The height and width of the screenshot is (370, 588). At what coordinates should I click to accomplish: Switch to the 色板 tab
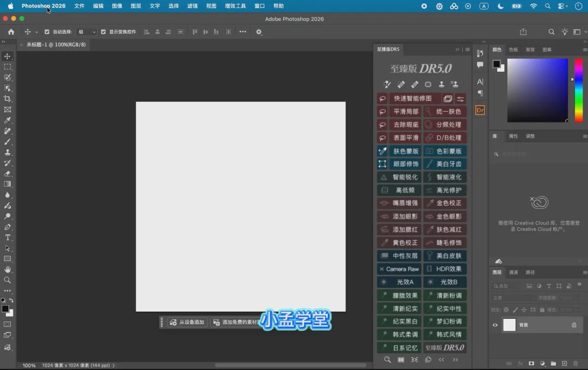(x=513, y=50)
